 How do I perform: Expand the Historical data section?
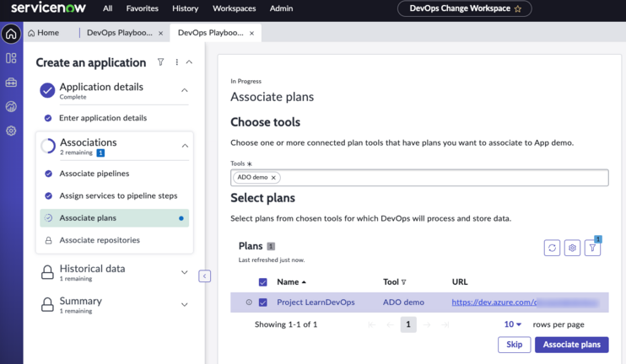click(185, 272)
